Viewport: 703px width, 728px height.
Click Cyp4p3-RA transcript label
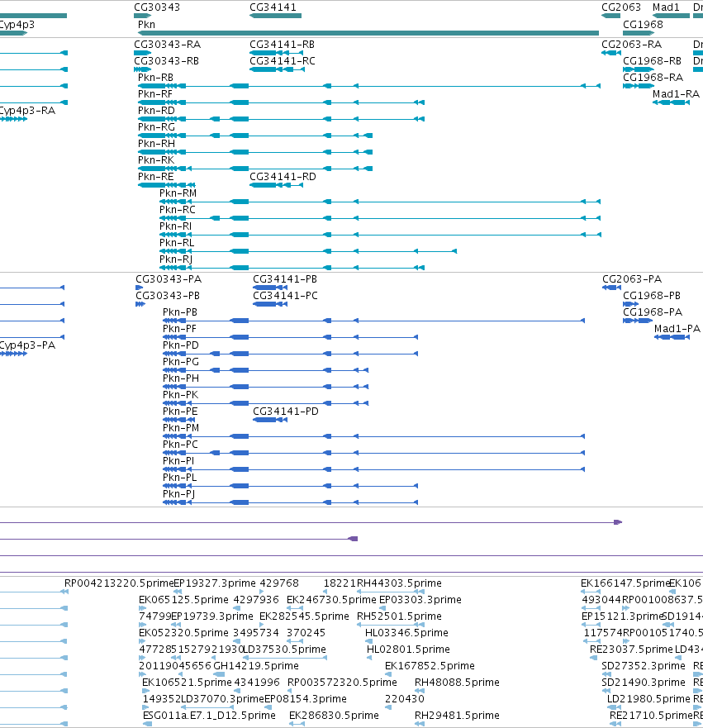tap(27, 111)
